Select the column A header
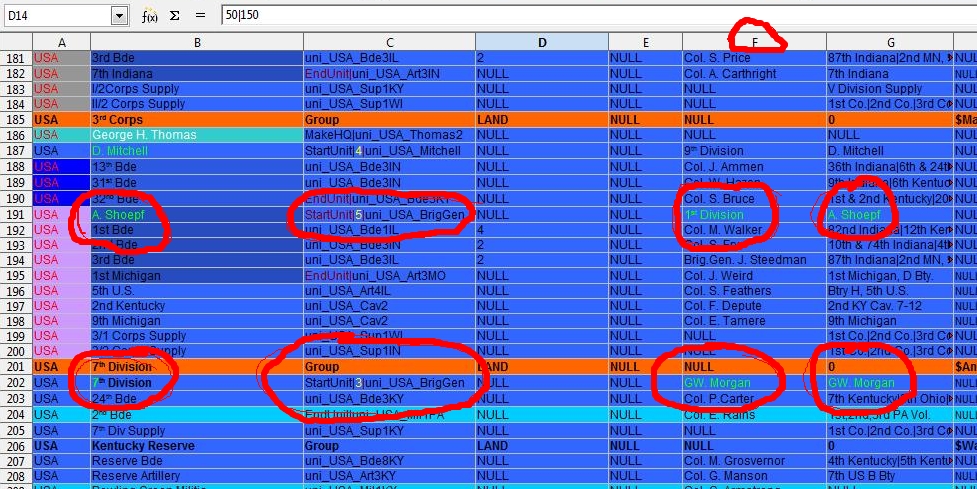977x489 pixels. pos(61,41)
